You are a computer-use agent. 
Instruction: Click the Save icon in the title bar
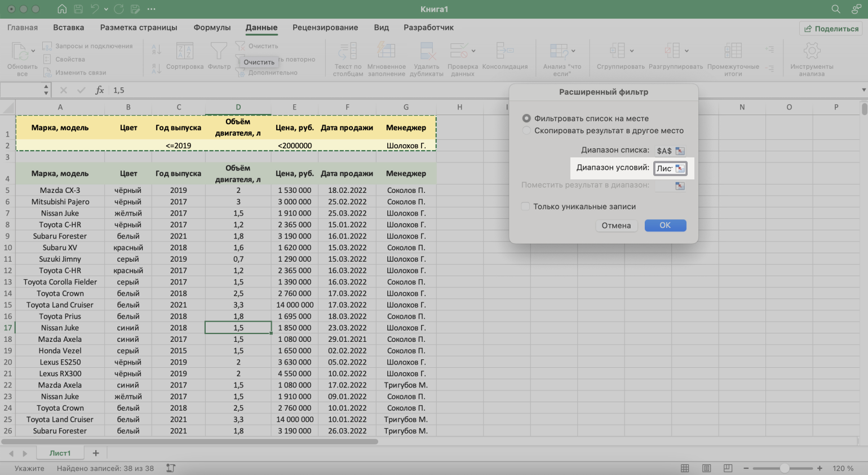tap(78, 9)
